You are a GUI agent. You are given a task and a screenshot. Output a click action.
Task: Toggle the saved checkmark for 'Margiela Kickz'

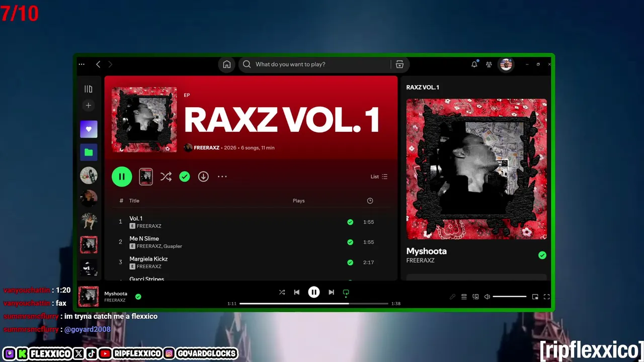click(350, 262)
